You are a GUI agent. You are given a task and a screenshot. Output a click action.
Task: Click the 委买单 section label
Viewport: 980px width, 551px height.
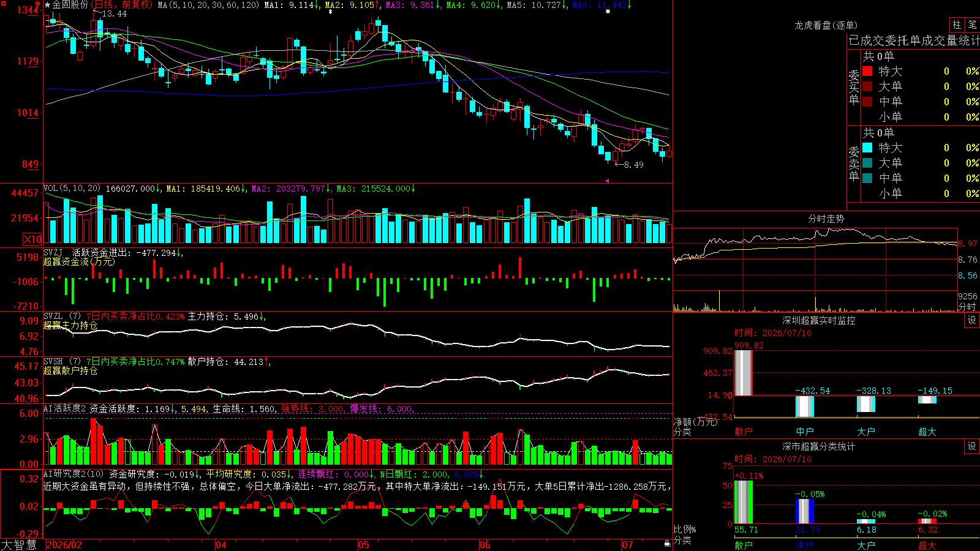click(854, 87)
